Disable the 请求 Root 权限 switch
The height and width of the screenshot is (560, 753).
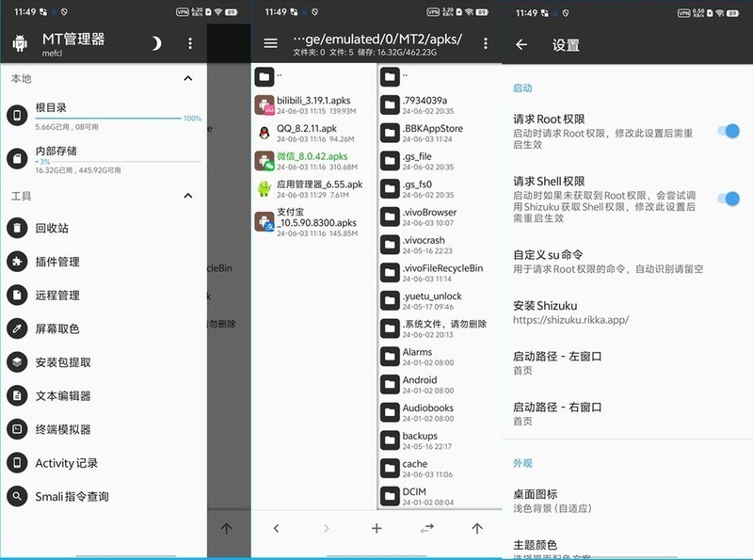click(x=728, y=131)
